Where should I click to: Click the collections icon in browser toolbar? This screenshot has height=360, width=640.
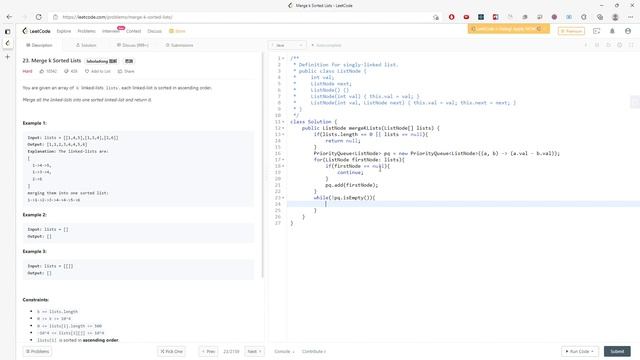[x=600, y=17]
